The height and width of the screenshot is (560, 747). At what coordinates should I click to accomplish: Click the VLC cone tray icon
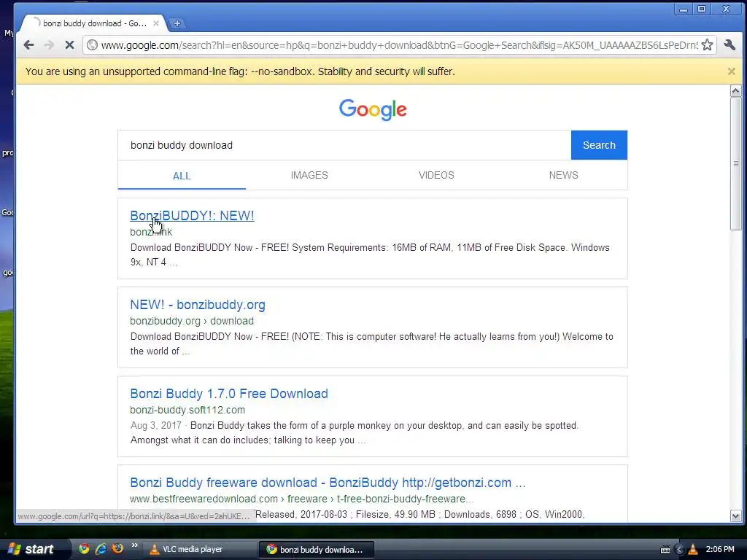[x=693, y=549]
